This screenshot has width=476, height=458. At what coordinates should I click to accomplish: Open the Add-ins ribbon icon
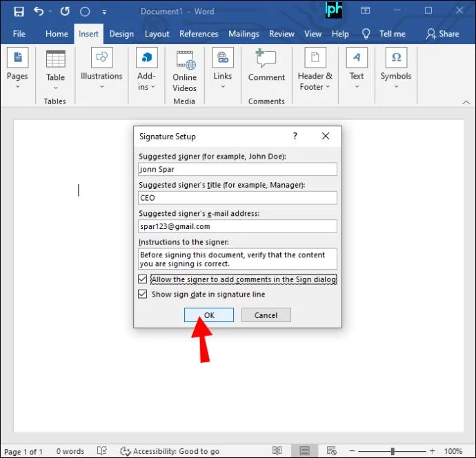[147, 57]
